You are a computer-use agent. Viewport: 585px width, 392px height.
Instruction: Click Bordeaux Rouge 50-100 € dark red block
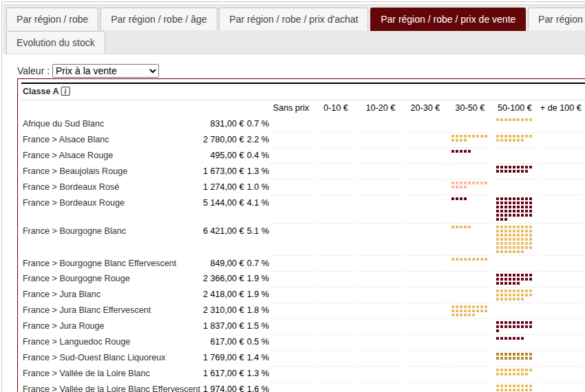coord(514,208)
